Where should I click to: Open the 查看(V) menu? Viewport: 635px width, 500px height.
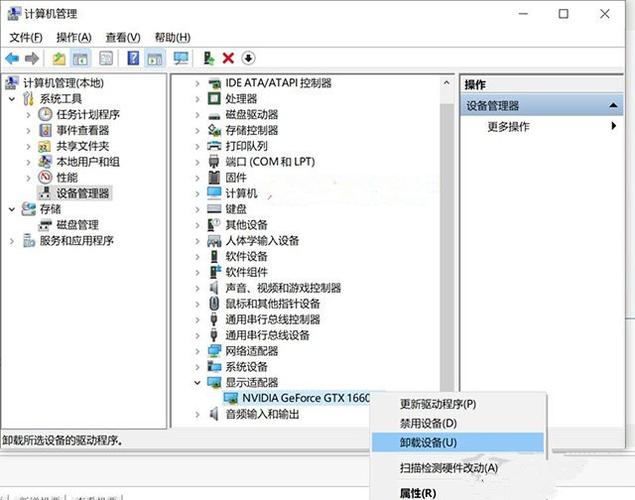pyautogui.click(x=123, y=37)
